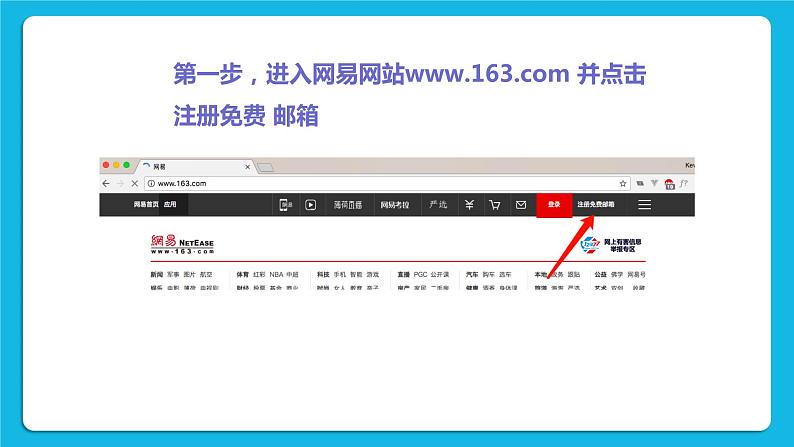Open 网易考拉 in the navbar
Screen dimensions: 794x447
coord(395,205)
